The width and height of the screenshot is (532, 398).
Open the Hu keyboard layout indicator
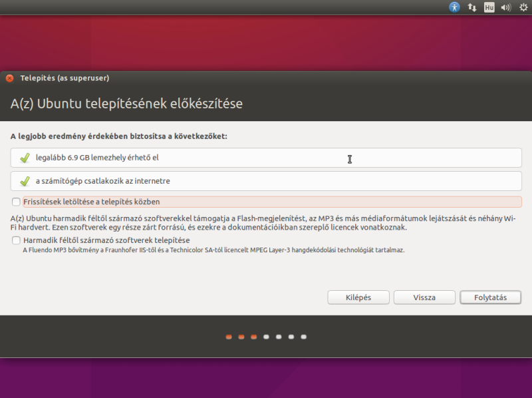point(489,7)
